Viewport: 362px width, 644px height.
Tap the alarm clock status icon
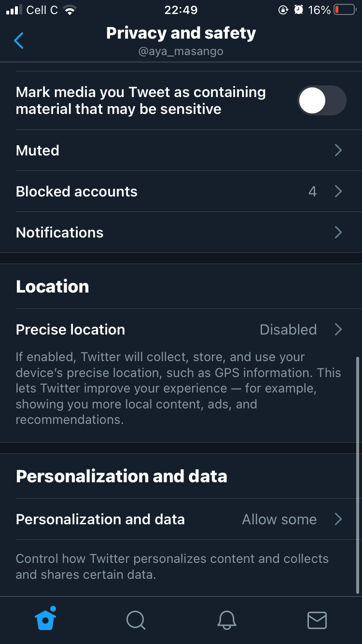tap(298, 10)
